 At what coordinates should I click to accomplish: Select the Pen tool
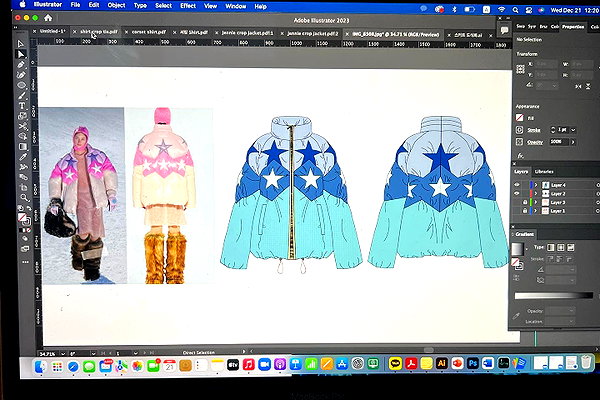pyautogui.click(x=21, y=65)
